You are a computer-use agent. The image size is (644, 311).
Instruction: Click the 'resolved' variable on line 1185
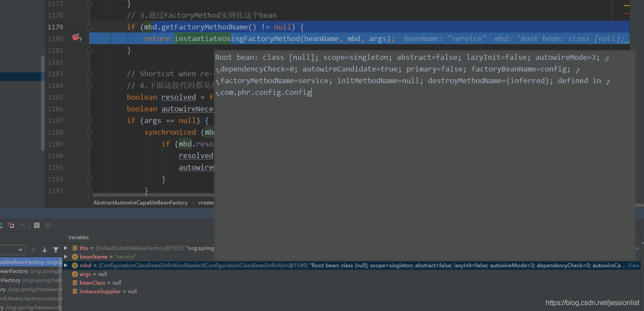tap(179, 97)
